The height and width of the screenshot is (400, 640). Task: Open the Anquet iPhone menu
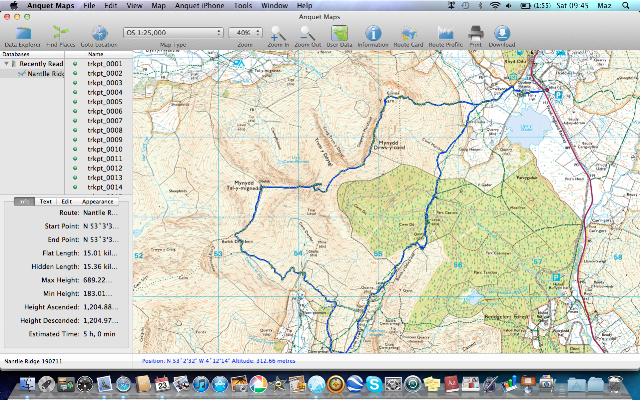pos(199,6)
